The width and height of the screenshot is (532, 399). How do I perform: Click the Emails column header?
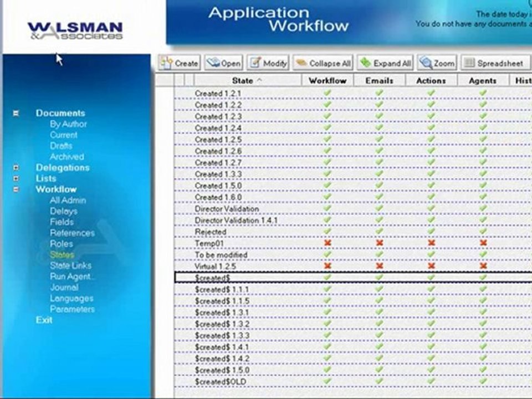pyautogui.click(x=379, y=81)
